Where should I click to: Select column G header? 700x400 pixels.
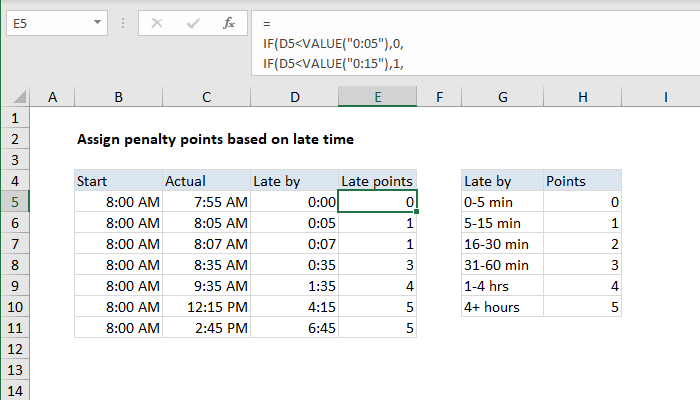pyautogui.click(x=503, y=97)
